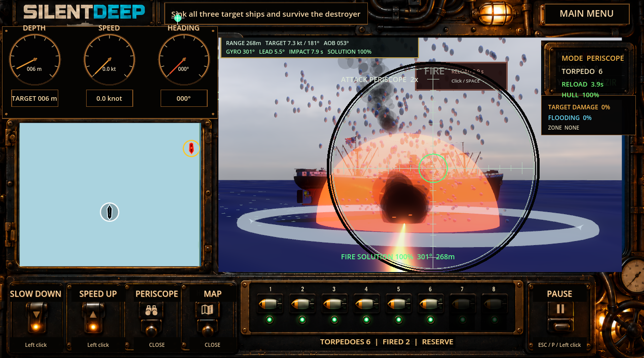Click the Depth gauge dial
This screenshot has width=644, height=358.
point(34,60)
